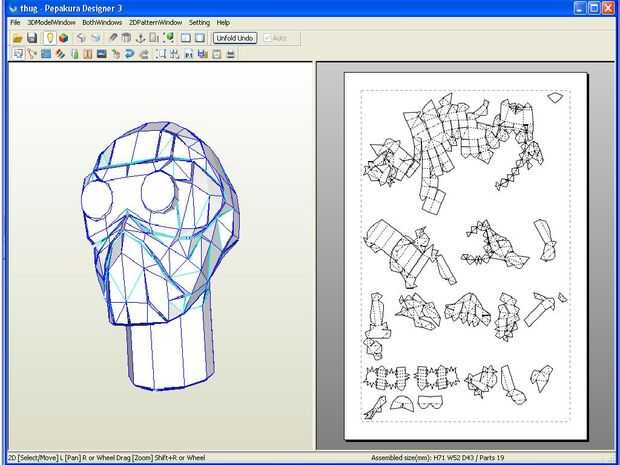Viewport: 620px width, 465px height.
Task: Open the 3DModelWindow menu
Action: [x=51, y=23]
